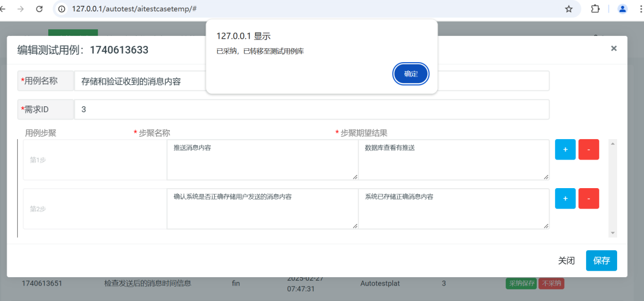The height and width of the screenshot is (301, 644).
Task: Click the 127.0.0.1 显示 alert heading
Action: coord(243,36)
